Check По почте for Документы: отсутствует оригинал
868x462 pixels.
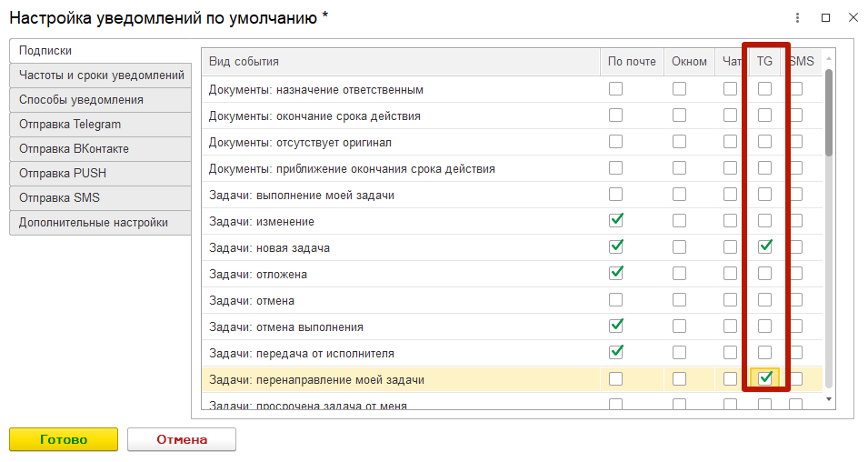[x=615, y=141]
